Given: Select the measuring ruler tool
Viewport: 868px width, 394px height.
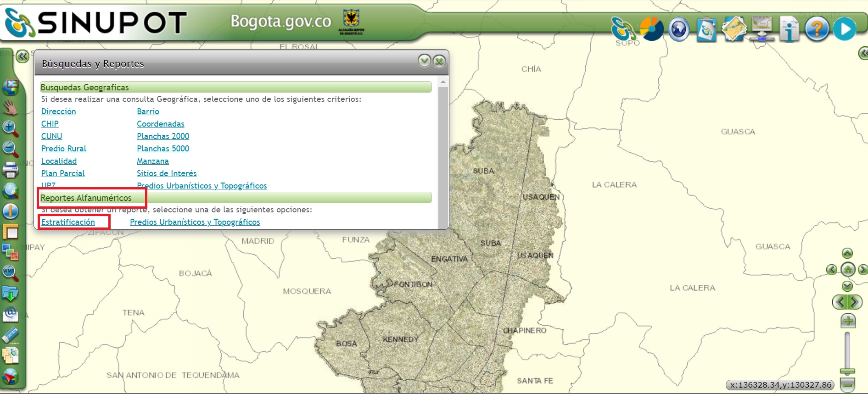Looking at the screenshot, I should click(10, 335).
